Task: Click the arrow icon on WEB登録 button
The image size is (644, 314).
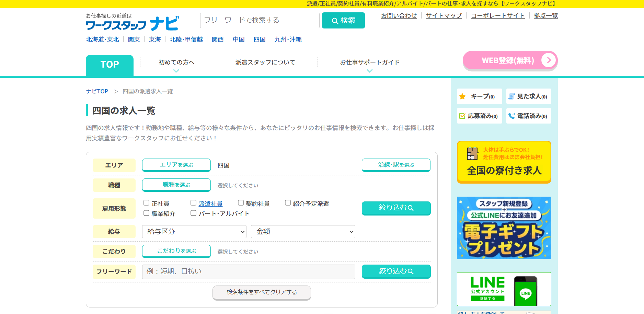Action: (x=548, y=60)
